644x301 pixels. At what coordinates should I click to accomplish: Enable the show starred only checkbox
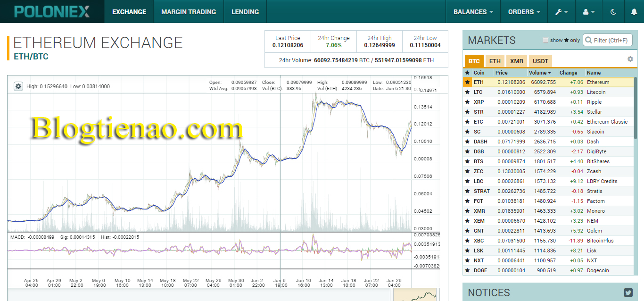point(545,41)
